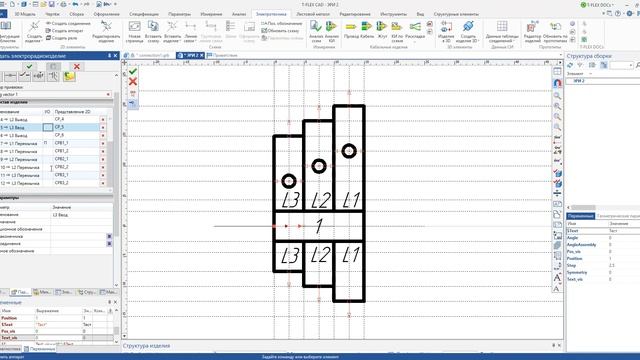Click Обновить по прототипам in the ribbon
The height and width of the screenshot is (360, 640).
tap(555, 31)
